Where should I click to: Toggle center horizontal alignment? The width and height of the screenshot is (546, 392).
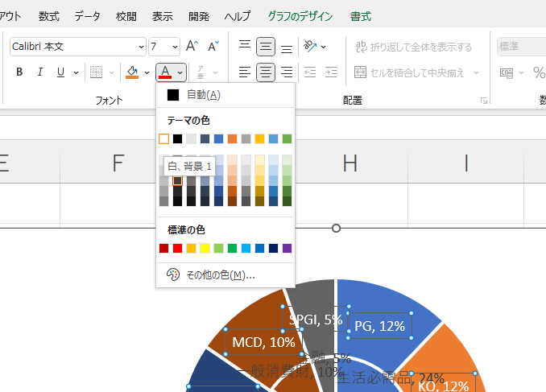pos(266,72)
